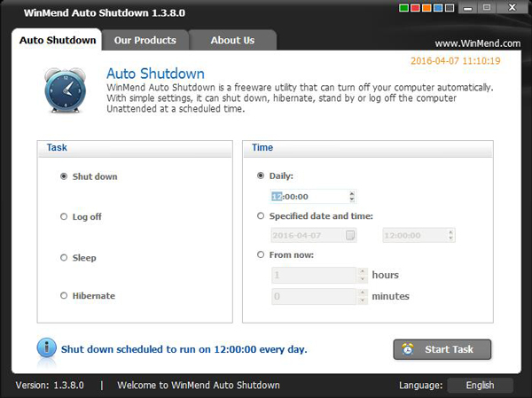
Task: Visit www.WinMend.com link
Action: point(478,43)
